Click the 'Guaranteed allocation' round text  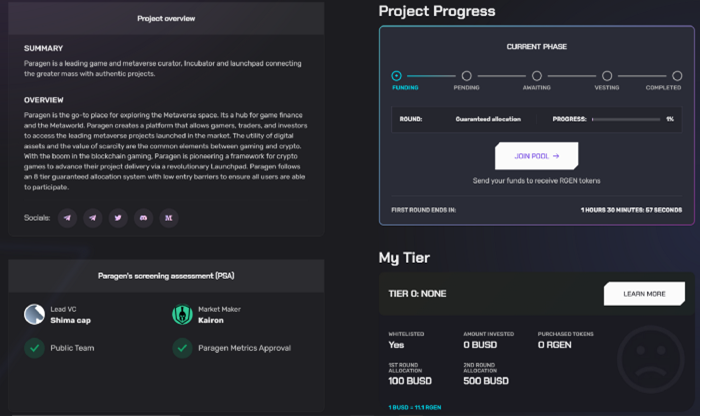coord(488,119)
